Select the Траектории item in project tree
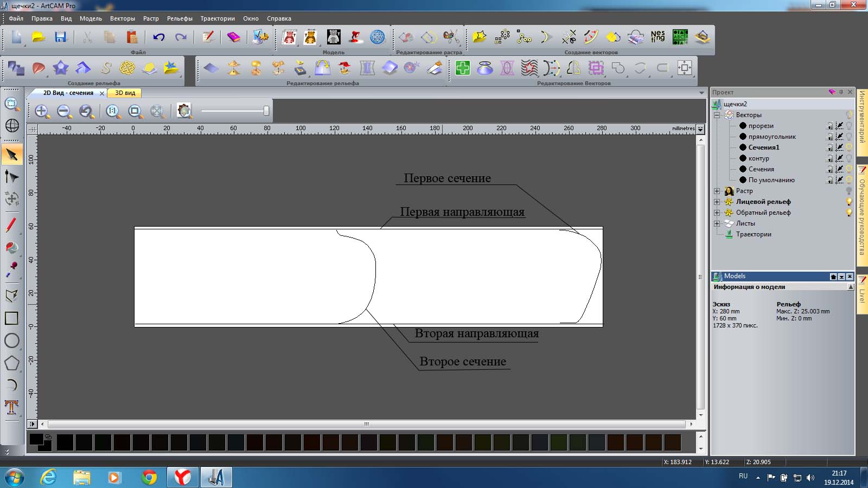 coord(754,234)
